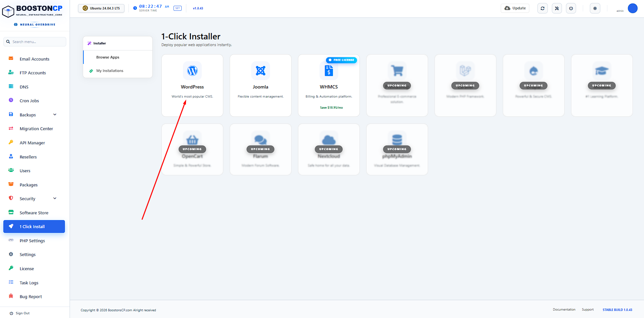Screen dimensions: 644x318
Task: Expand the Backups submenu chevron
Action: pyautogui.click(x=55, y=115)
